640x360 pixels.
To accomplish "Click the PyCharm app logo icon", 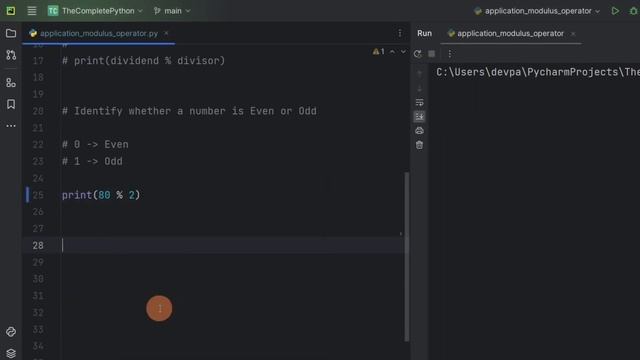I will click(11, 11).
